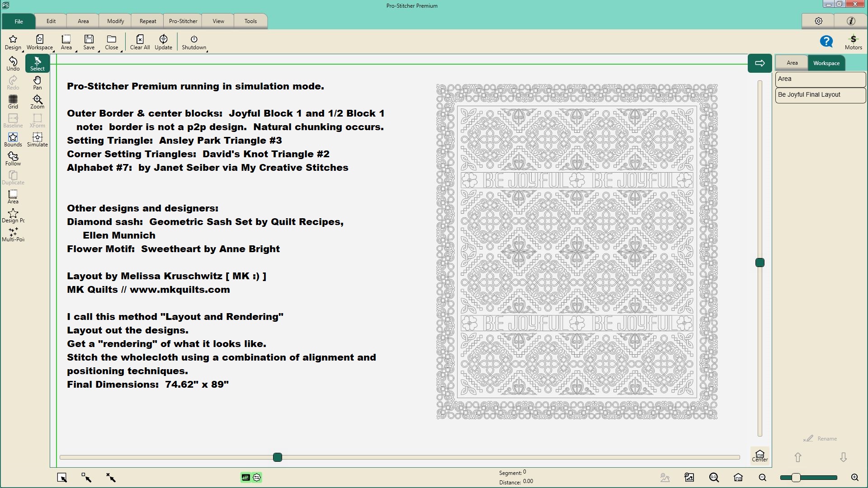868x488 pixels.
Task: Switch to the Area panel tab
Action: [x=792, y=63]
